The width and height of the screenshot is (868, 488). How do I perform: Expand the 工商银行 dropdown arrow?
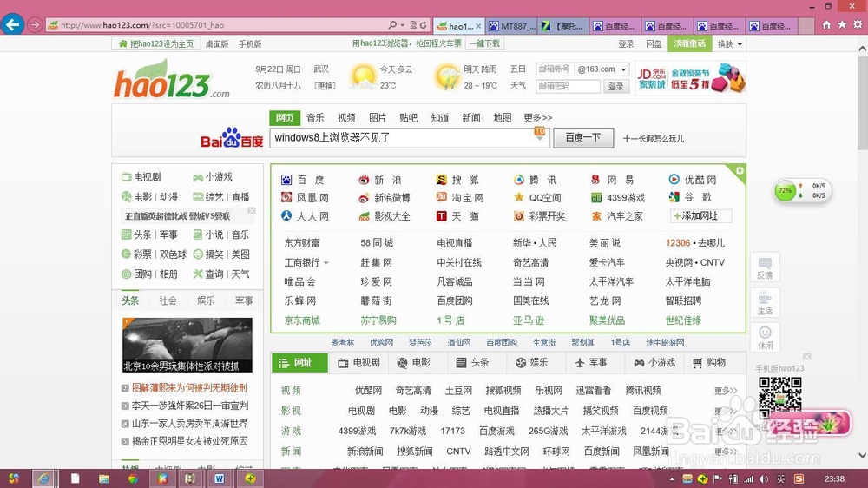326,263
